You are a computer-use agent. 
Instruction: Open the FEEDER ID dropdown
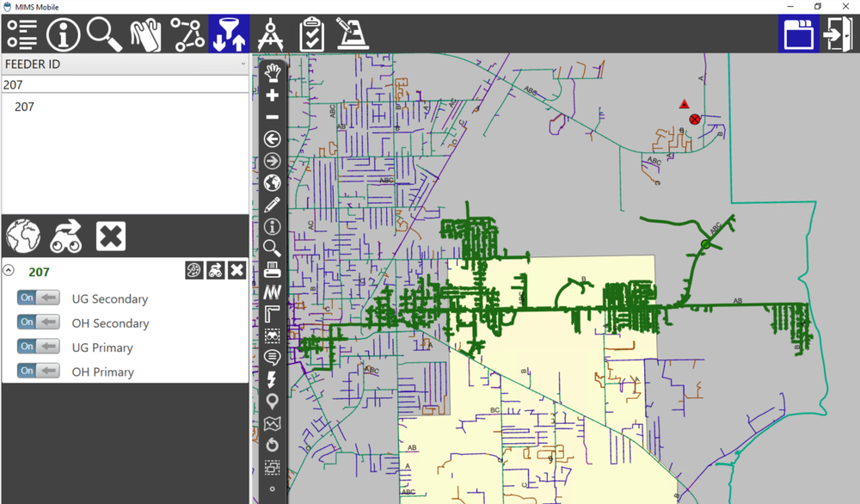(242, 64)
